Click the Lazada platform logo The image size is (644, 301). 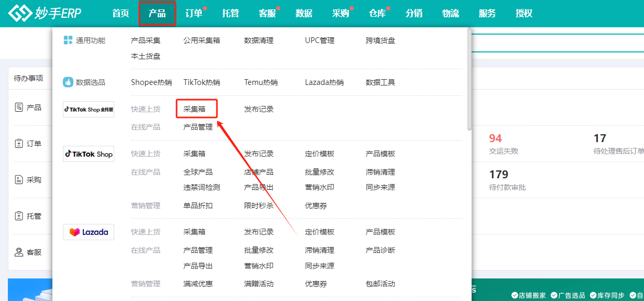(89, 232)
